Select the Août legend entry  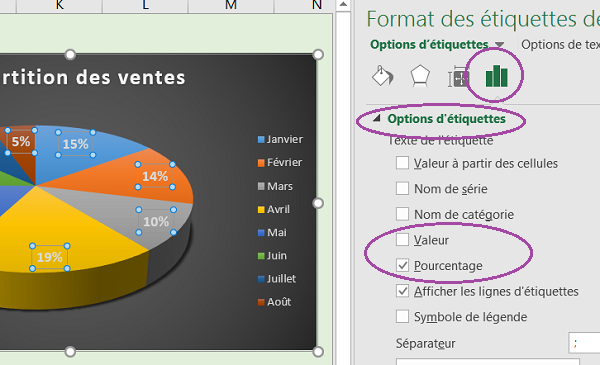[275, 302]
